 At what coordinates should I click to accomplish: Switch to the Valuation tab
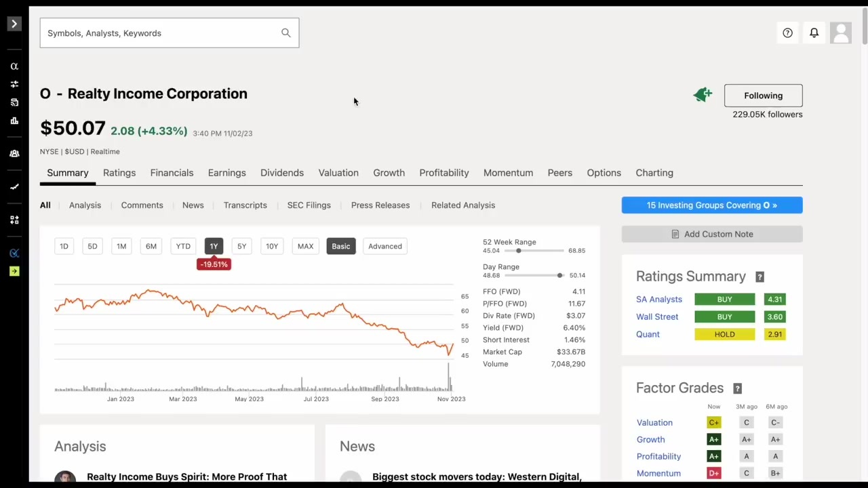pyautogui.click(x=338, y=173)
